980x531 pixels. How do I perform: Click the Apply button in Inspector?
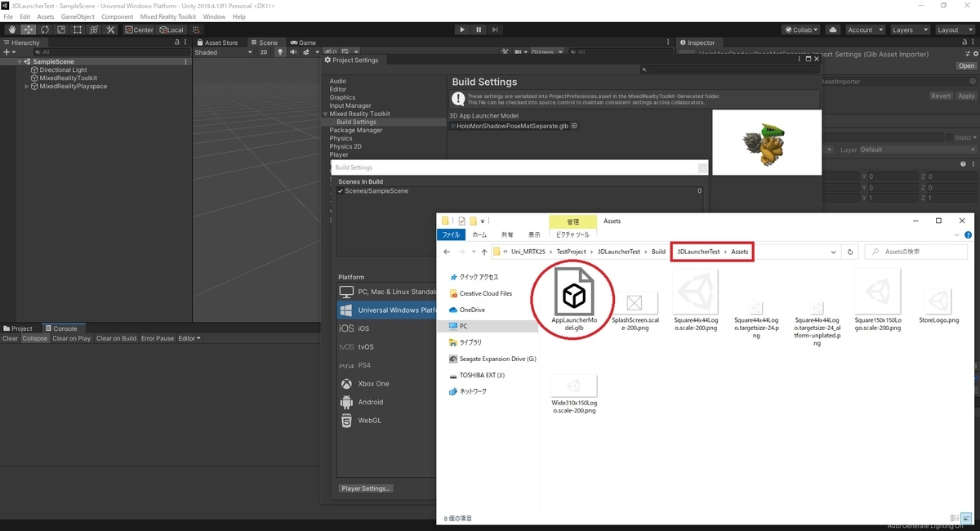coord(966,96)
